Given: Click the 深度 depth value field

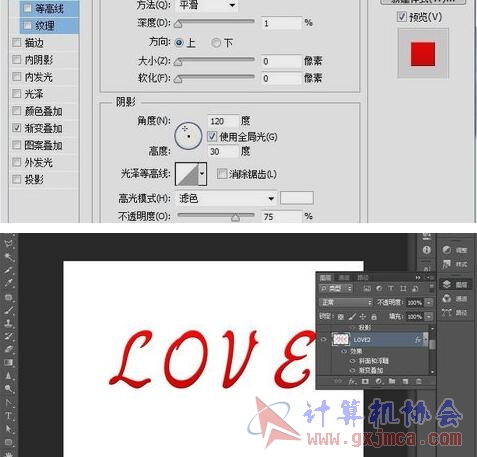Looking at the screenshot, I should click(x=282, y=23).
